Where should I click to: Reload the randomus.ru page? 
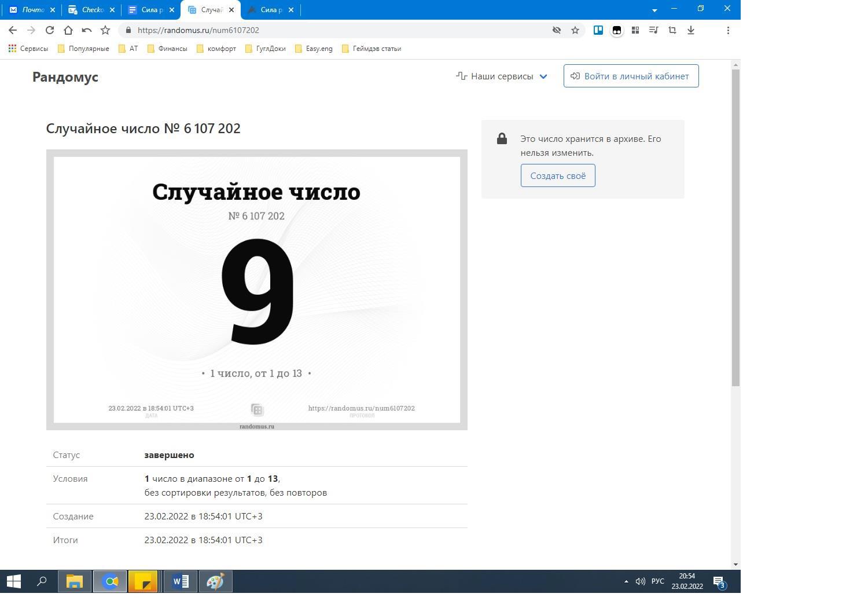(x=50, y=30)
